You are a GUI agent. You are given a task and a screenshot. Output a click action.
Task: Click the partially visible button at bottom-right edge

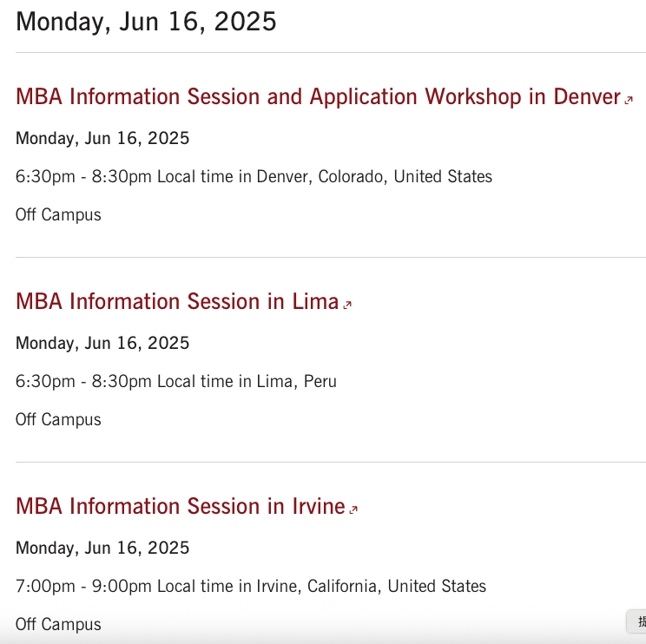(636, 621)
